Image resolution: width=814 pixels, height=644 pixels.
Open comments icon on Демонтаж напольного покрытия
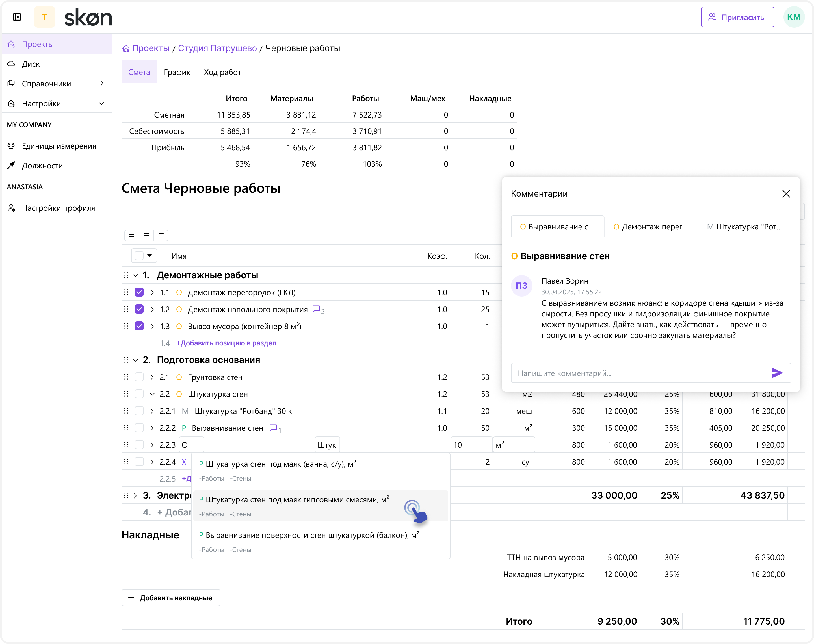click(316, 309)
